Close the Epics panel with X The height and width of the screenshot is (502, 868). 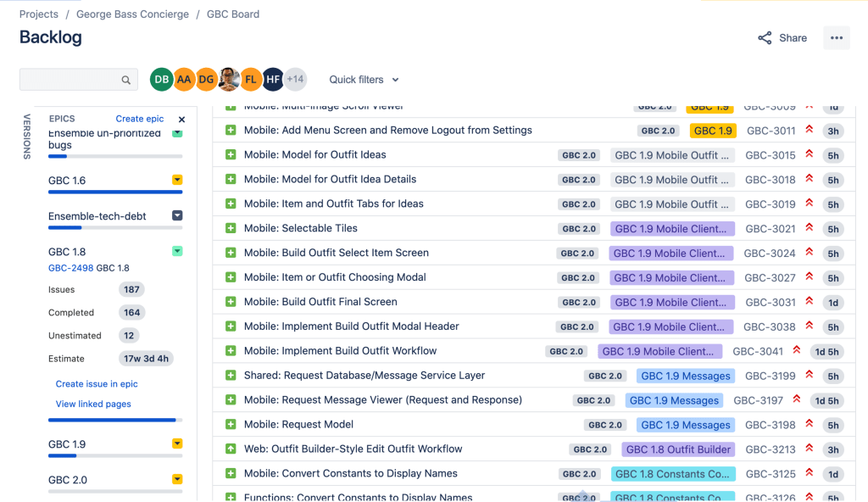(181, 120)
